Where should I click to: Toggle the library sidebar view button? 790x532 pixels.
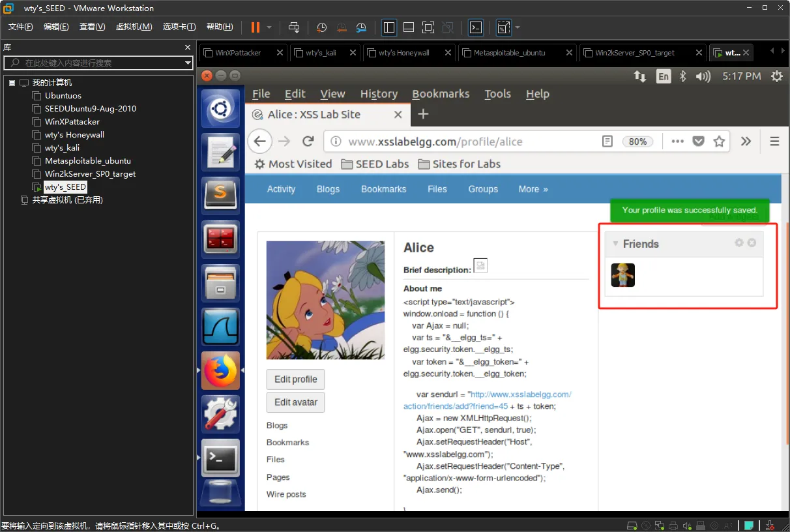389,27
